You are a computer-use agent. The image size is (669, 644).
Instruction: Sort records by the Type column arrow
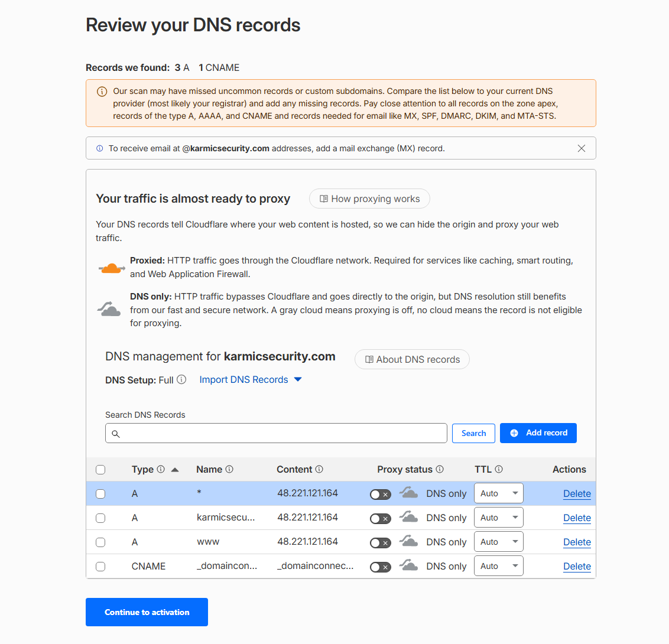point(174,470)
